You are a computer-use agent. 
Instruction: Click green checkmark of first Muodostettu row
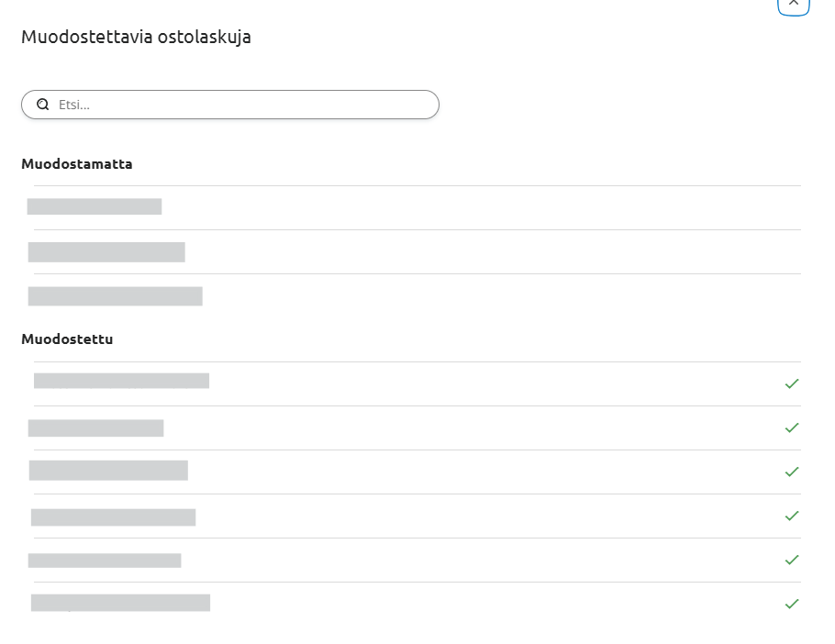coord(792,383)
